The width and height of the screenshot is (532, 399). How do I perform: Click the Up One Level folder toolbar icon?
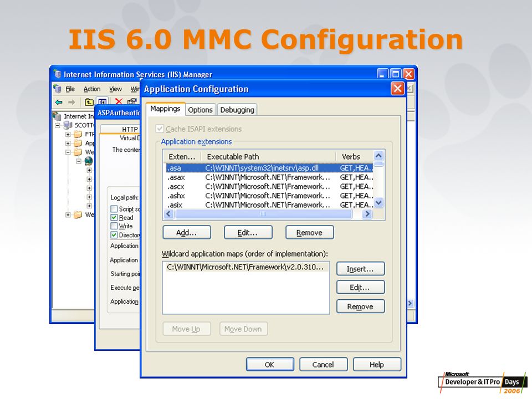coord(89,102)
